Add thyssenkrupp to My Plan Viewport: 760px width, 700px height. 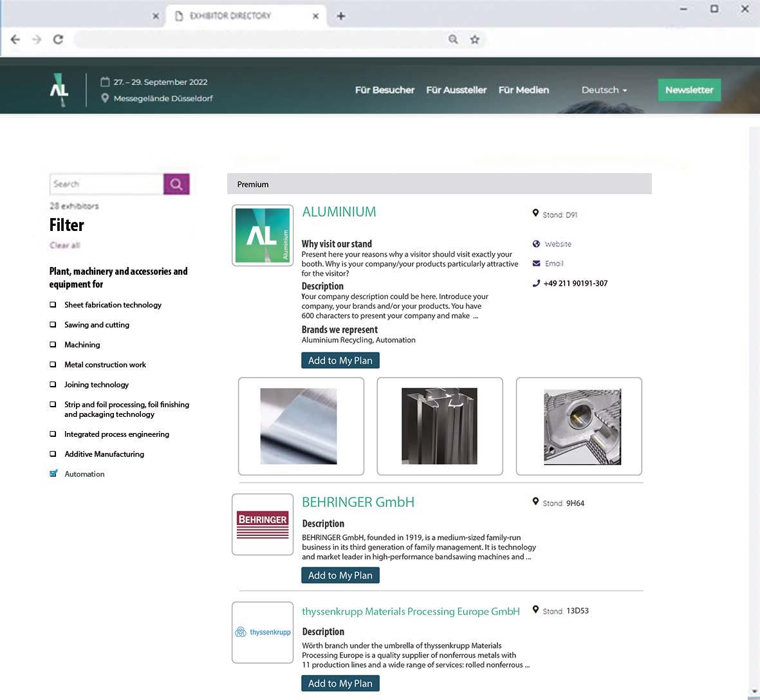point(340,683)
